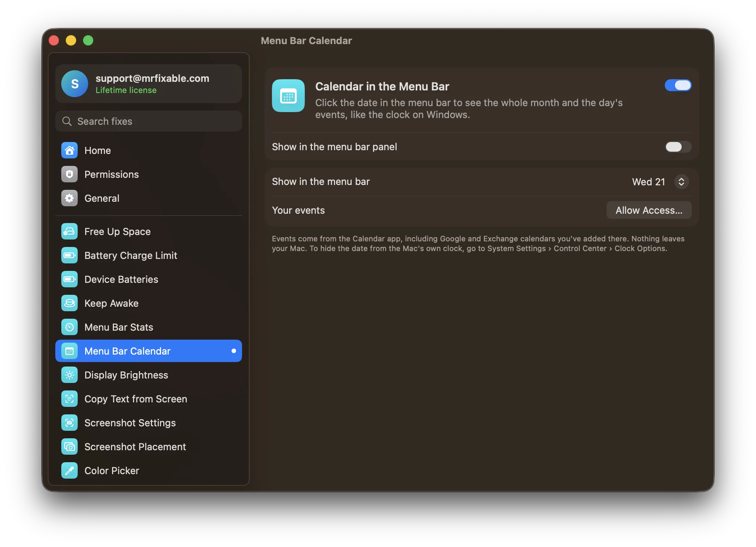Viewport: 756px width, 547px height.
Task: Click into the Search fixes field
Action: 149,121
